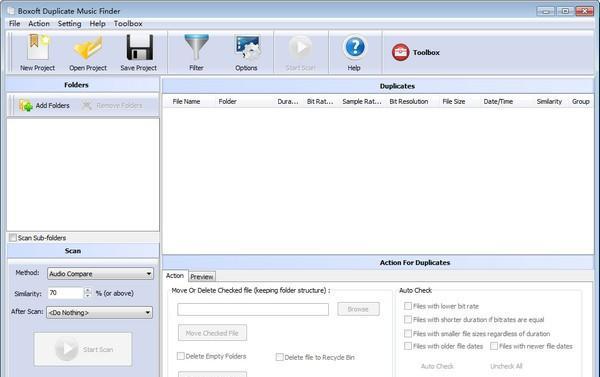Check Files with smaller file sizes option

(408, 333)
